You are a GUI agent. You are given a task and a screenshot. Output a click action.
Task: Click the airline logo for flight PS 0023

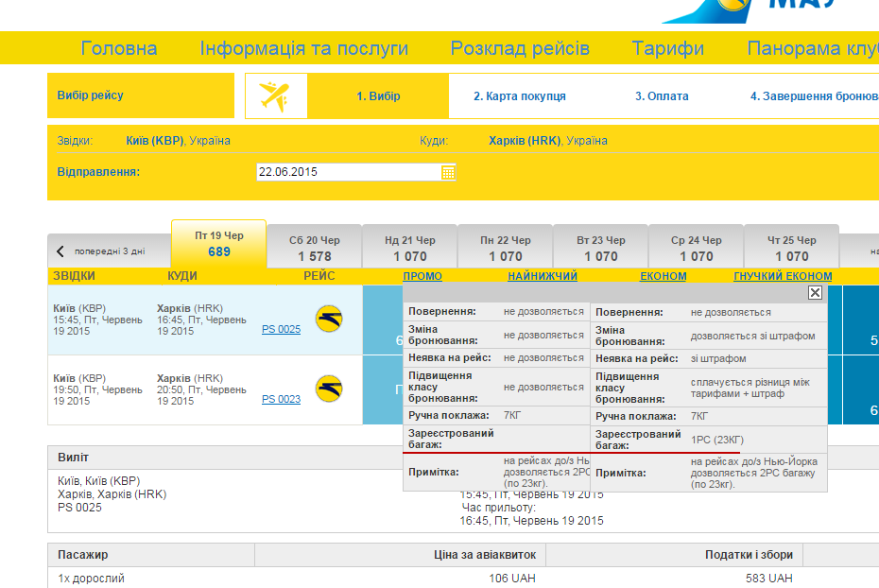[x=329, y=389]
